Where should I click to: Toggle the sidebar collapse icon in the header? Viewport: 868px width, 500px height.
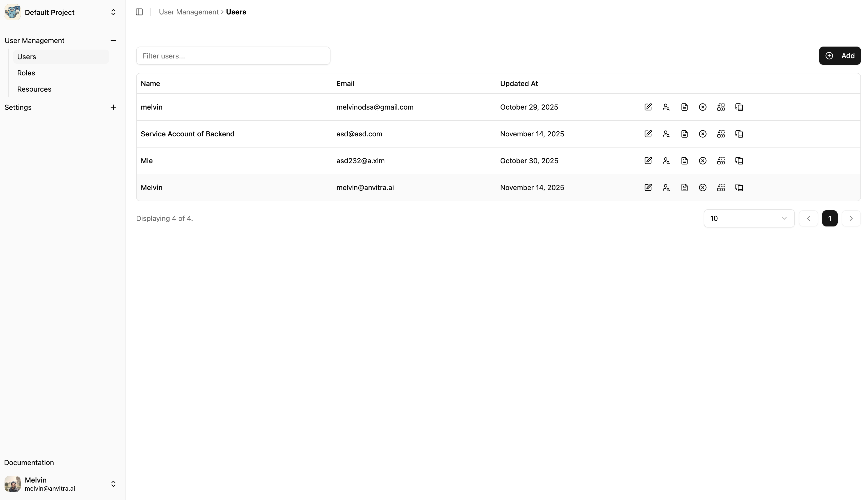tap(139, 12)
